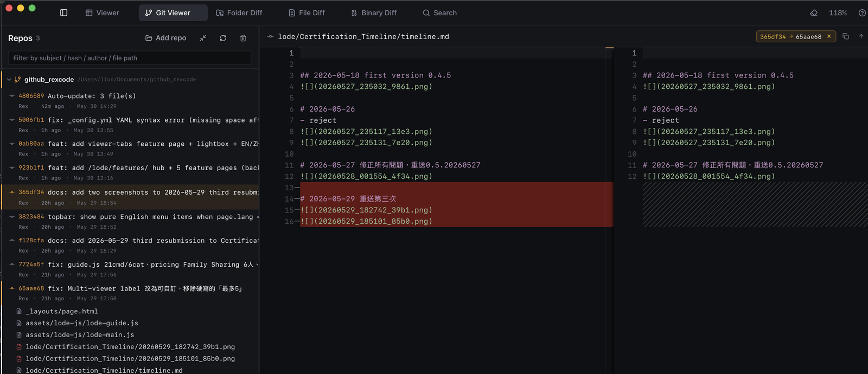Click the diff header path timeline.md

[363, 36]
